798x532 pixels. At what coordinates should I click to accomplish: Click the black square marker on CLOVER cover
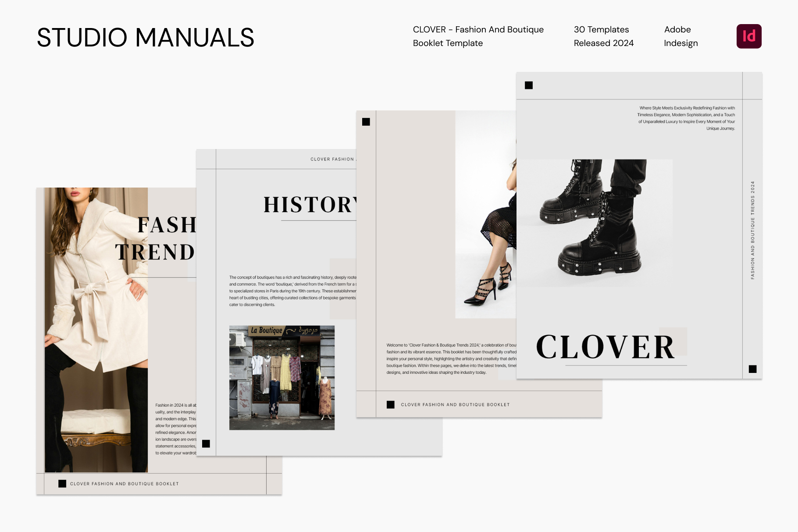pyautogui.click(x=529, y=86)
